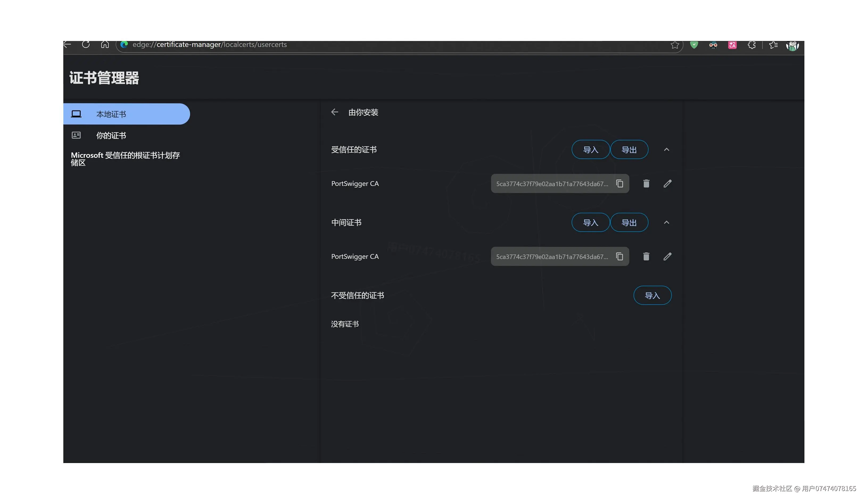This screenshot has height=504, width=868.
Task: Edit the intermediate PortSwigger CA certificate
Action: click(667, 256)
